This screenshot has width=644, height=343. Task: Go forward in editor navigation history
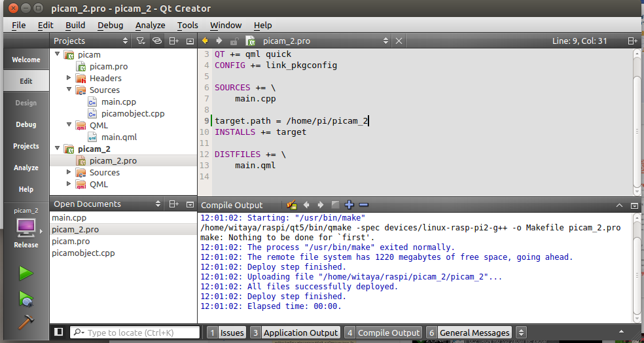click(x=219, y=41)
